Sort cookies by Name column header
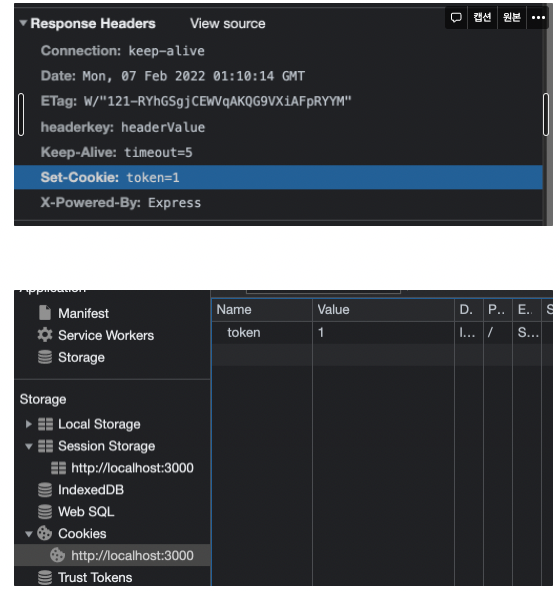This screenshot has height=591, width=559. click(x=262, y=310)
